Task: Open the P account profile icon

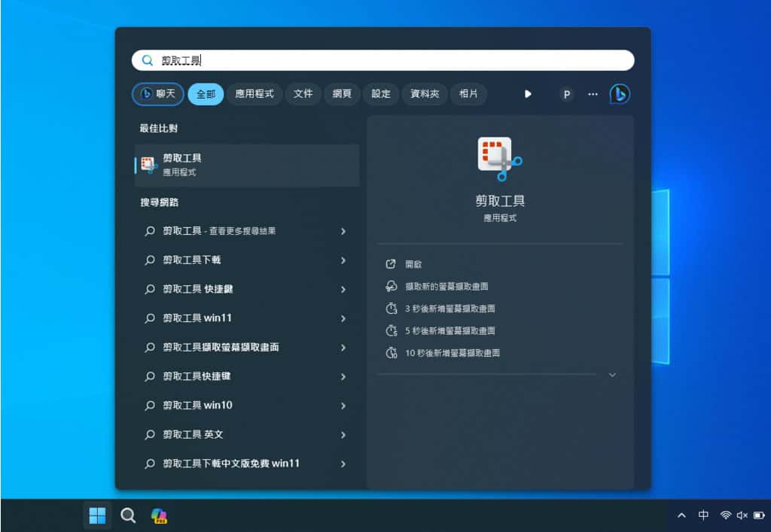Action: pos(566,94)
